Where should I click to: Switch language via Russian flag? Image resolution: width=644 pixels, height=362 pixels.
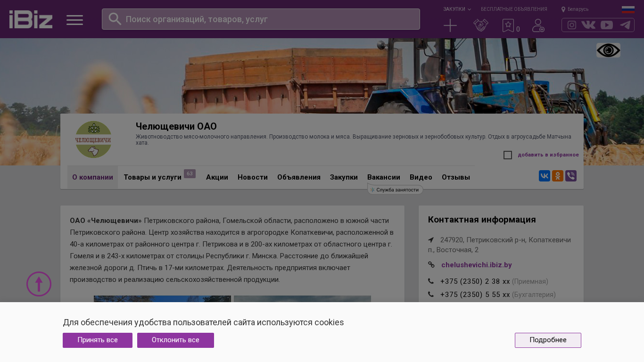coord(628,9)
